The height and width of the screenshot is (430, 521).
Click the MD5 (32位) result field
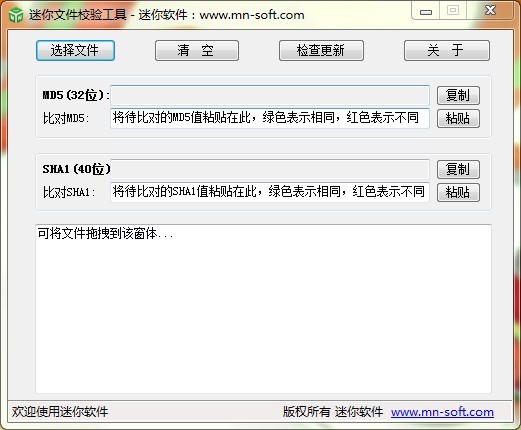pos(270,95)
